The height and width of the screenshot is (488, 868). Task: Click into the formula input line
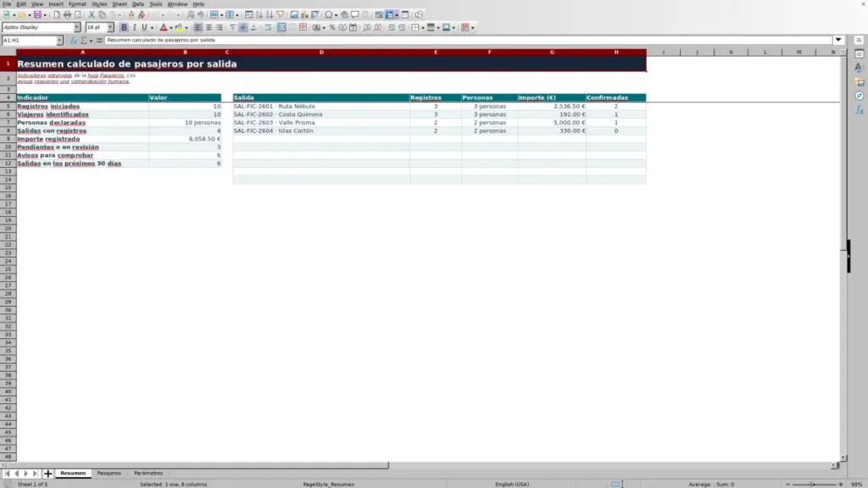point(468,40)
